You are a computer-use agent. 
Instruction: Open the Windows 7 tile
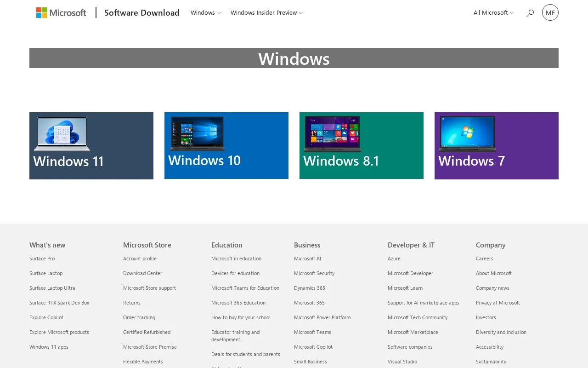pos(497,146)
